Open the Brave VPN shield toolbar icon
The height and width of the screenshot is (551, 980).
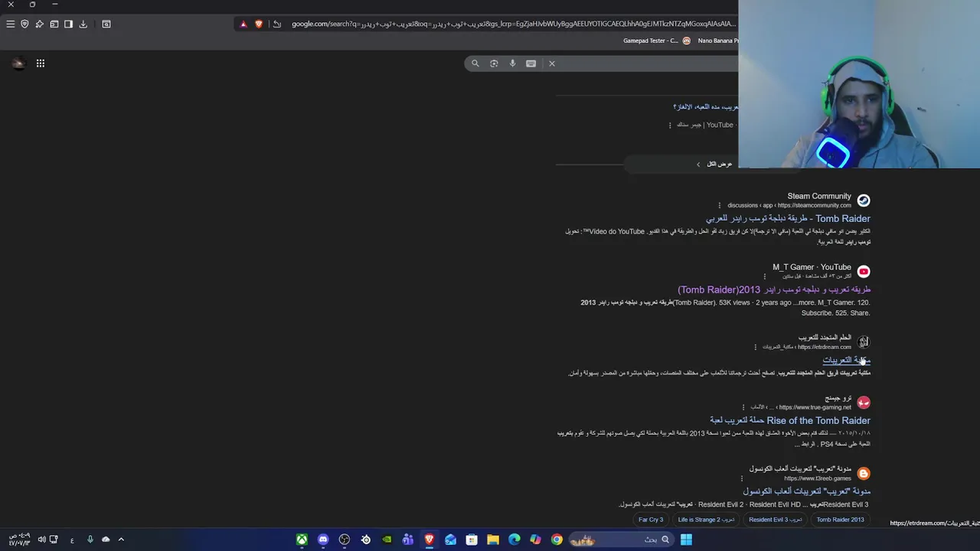pyautogui.click(x=24, y=24)
